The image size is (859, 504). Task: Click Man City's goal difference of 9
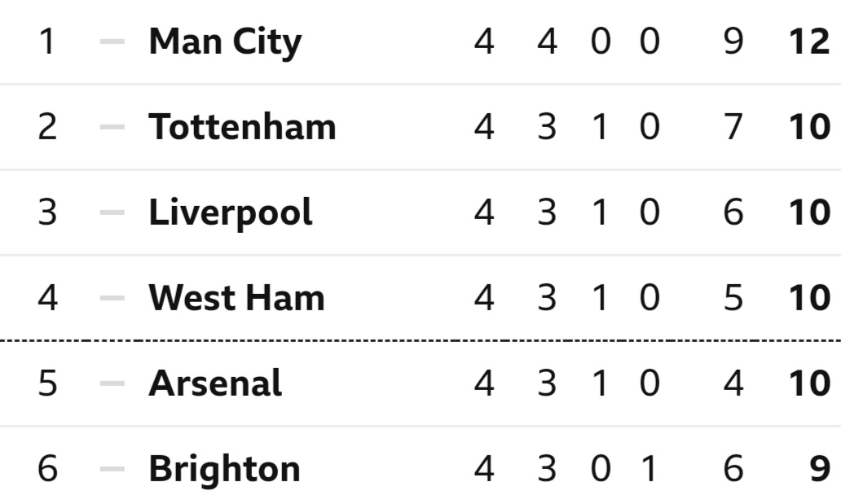coord(733,42)
